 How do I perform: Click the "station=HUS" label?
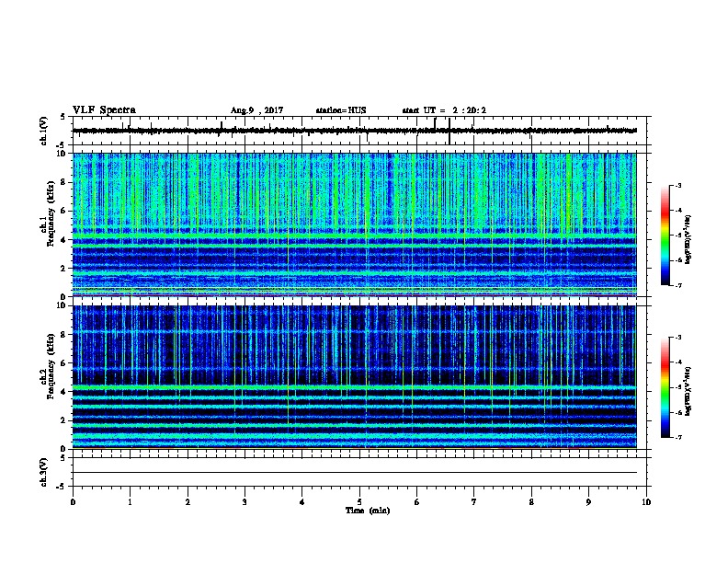point(341,110)
